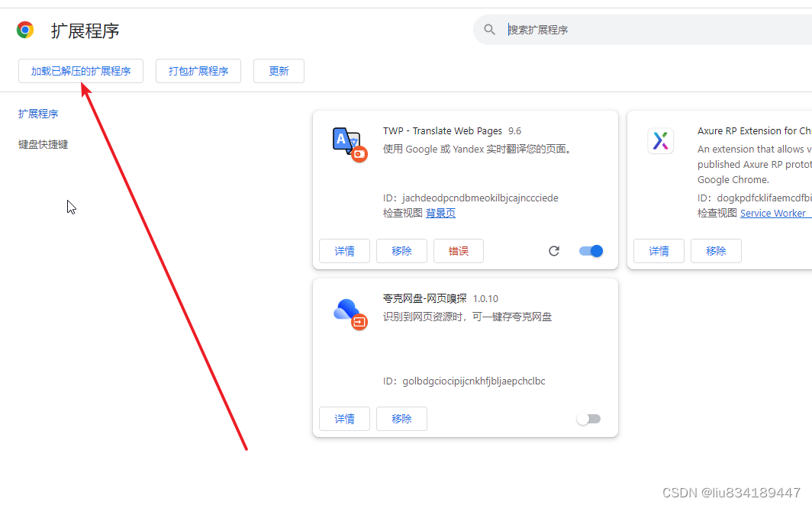Click the Axure RP extension icon
Image resolution: width=812 pixels, height=505 pixels.
[x=661, y=140]
